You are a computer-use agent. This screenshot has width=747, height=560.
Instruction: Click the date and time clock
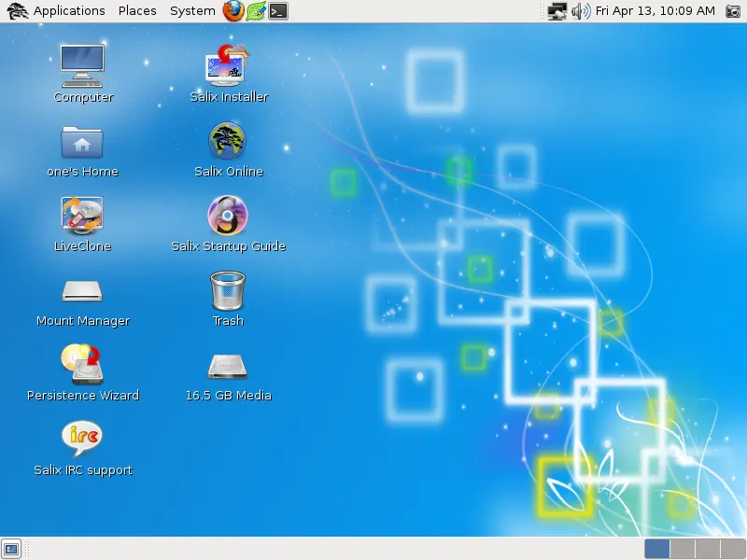655,11
